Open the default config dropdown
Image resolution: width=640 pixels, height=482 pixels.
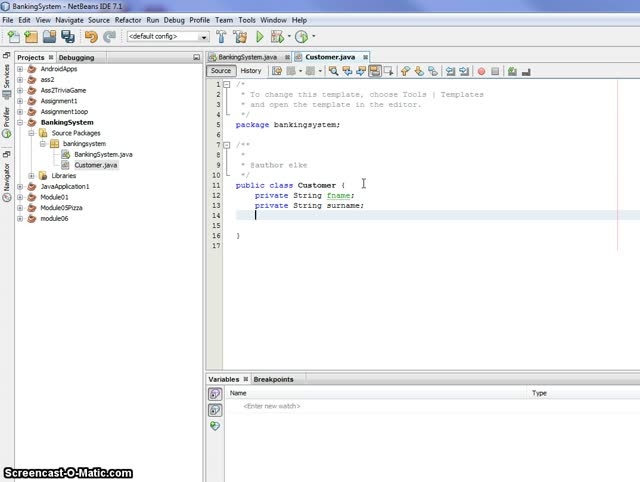pos(168,37)
